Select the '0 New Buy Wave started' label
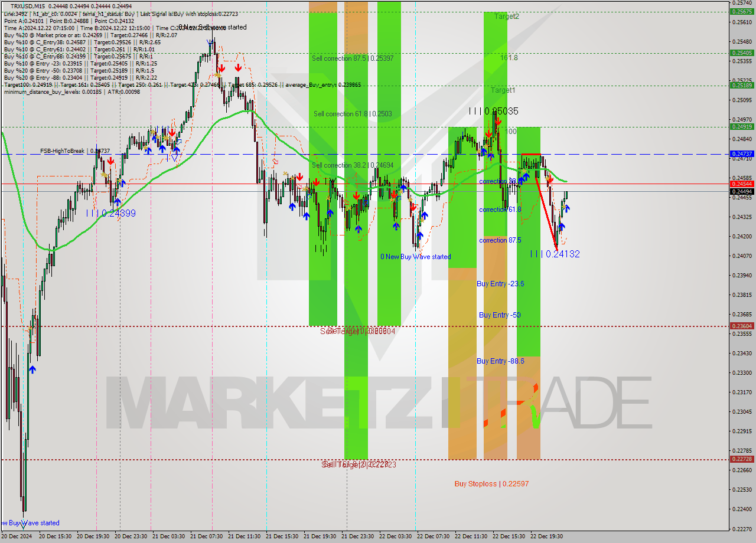Image resolution: width=756 pixels, height=543 pixels. [416, 257]
